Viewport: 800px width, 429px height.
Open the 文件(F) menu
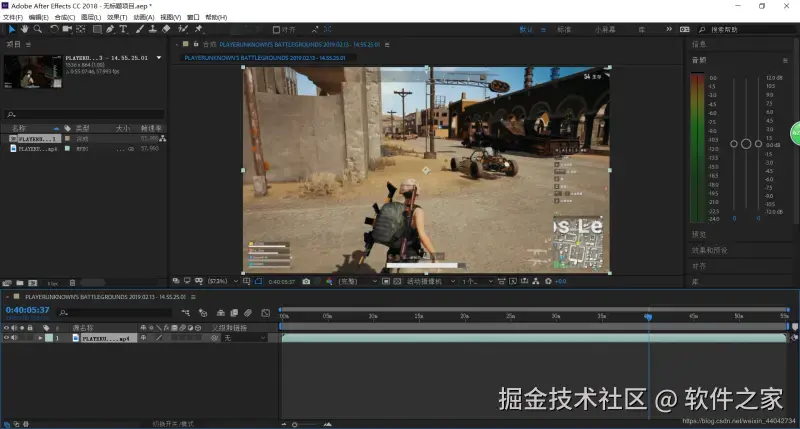coord(13,17)
